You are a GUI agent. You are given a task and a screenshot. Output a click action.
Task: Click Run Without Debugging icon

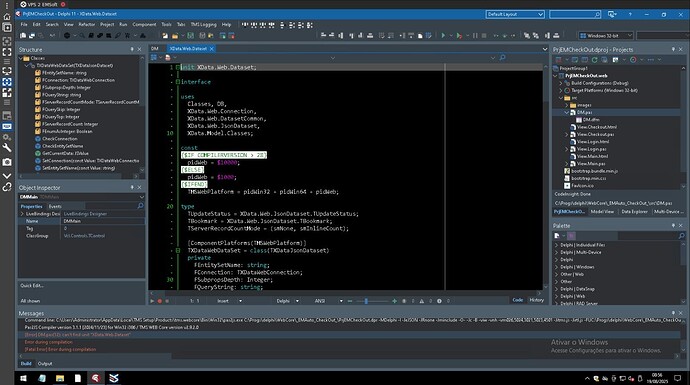[x=459, y=36]
